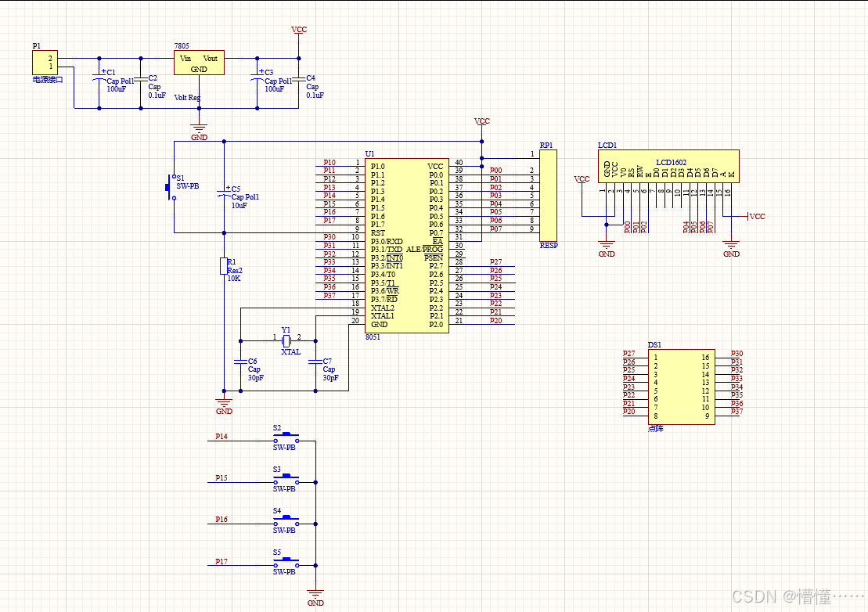Click the PSEN pin label on U1

[434, 257]
